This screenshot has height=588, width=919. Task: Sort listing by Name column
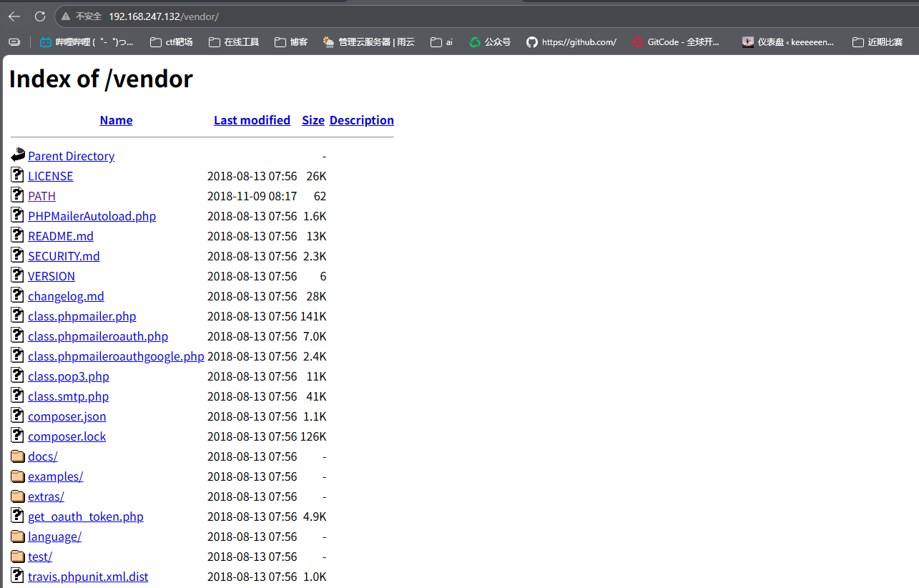tap(116, 120)
